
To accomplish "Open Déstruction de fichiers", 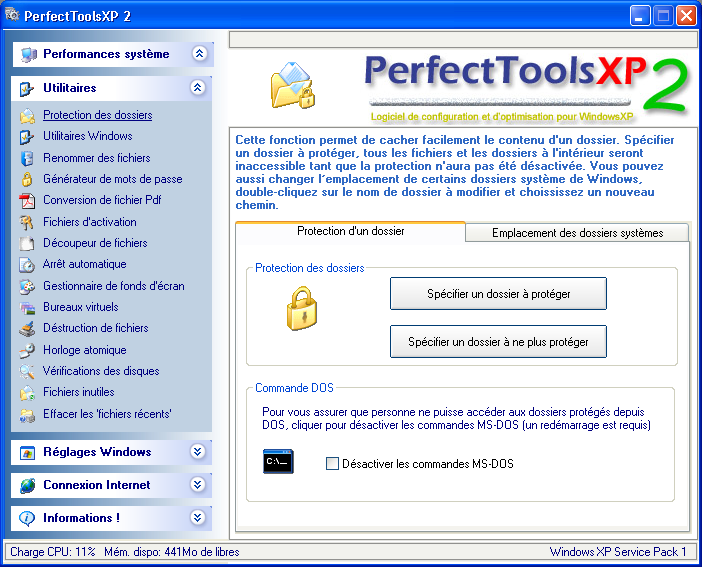I will click(x=96, y=328).
